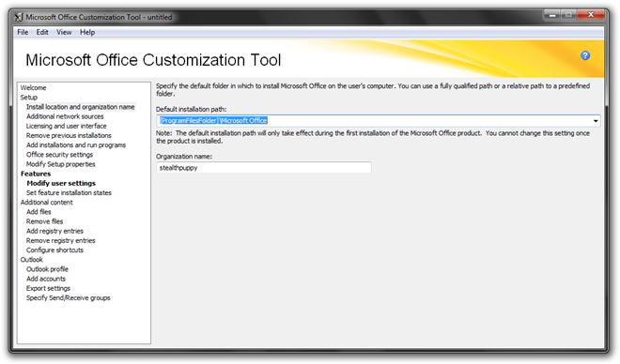Select Add accounts under Outlook
The height and width of the screenshot is (364, 620).
(46, 279)
